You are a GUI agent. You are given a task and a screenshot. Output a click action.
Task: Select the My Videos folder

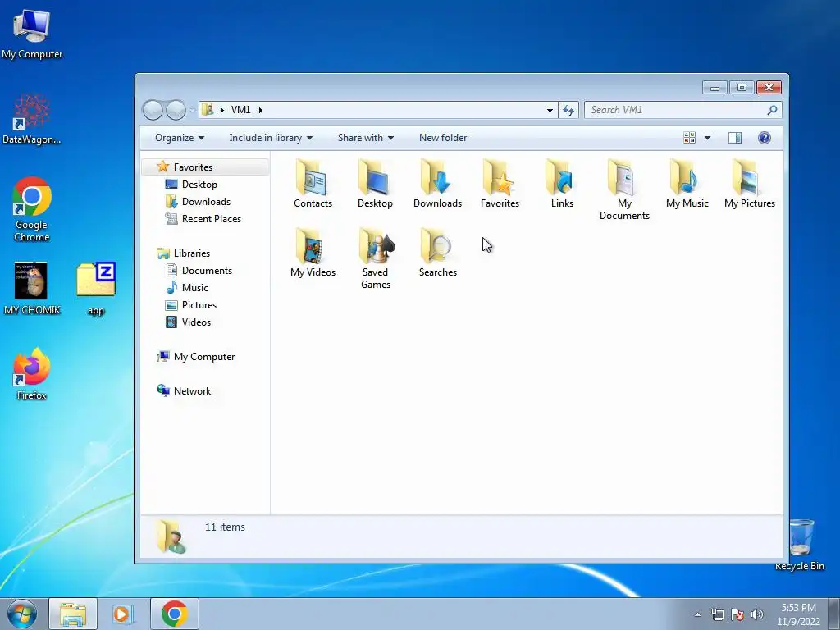click(313, 253)
